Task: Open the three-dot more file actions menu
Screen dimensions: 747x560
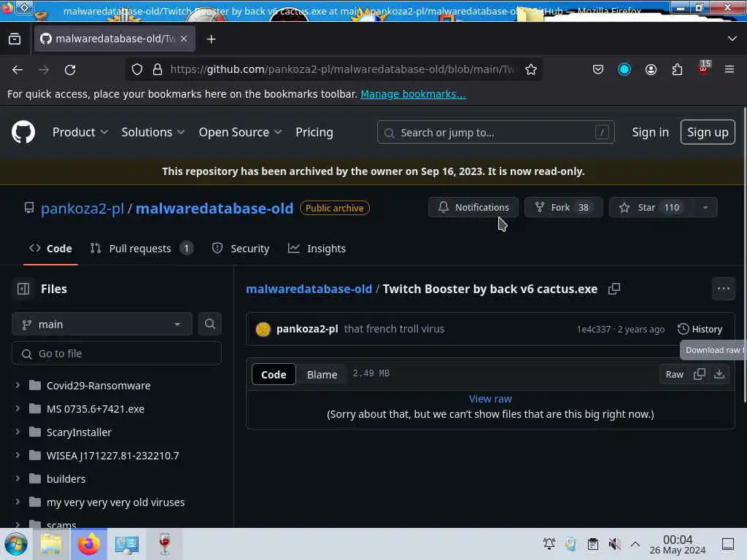Action: point(723,289)
